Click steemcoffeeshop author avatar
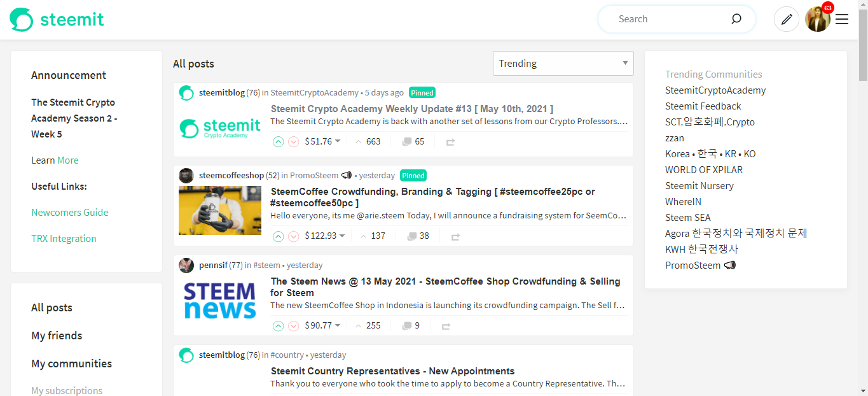868x396 pixels. click(186, 176)
